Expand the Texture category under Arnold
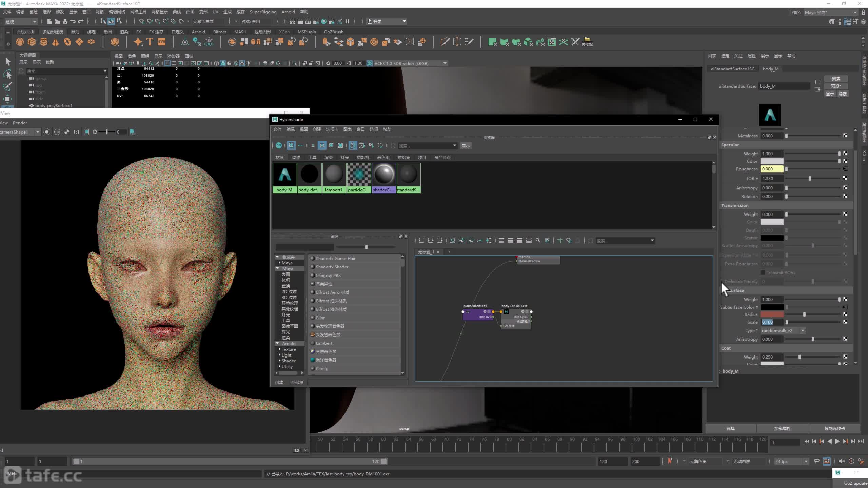The width and height of the screenshot is (868, 488). (280, 349)
